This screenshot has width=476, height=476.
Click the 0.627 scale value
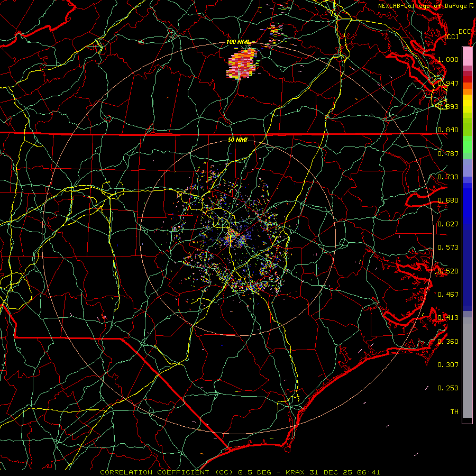point(448,224)
